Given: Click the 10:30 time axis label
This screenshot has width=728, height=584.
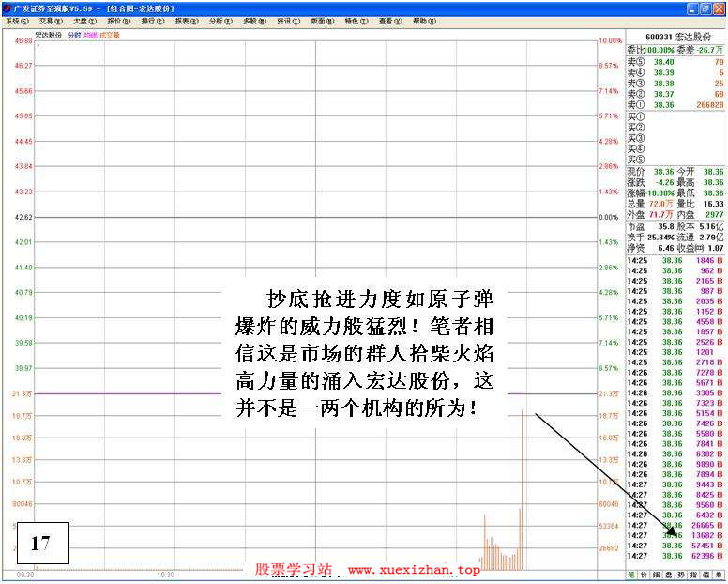Looking at the screenshot, I should (166, 575).
